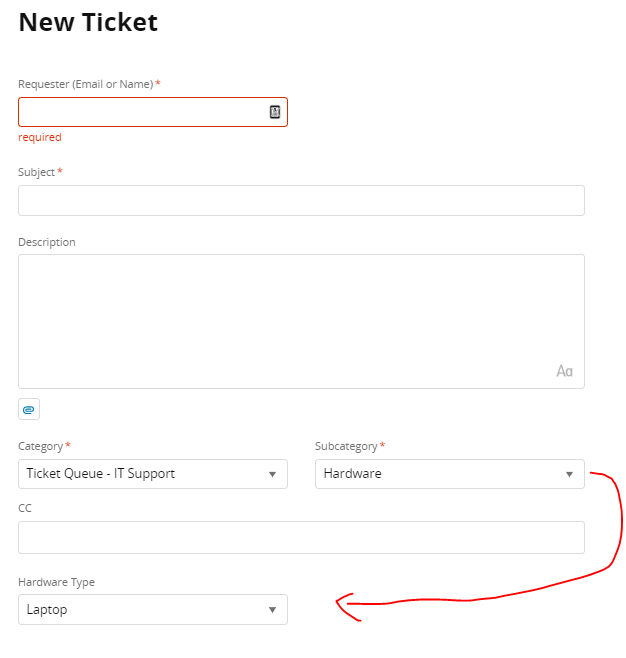Click into the Subject input field
626x658 pixels.
point(300,200)
